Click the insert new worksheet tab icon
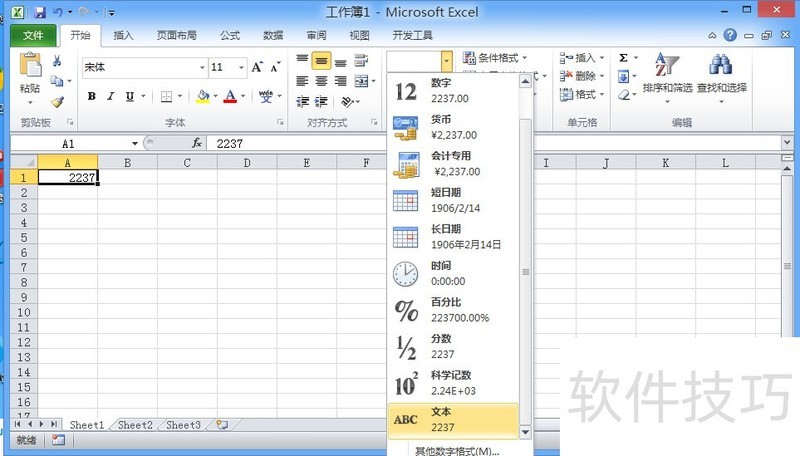Screen dimensions: 800x456 tap(222, 424)
